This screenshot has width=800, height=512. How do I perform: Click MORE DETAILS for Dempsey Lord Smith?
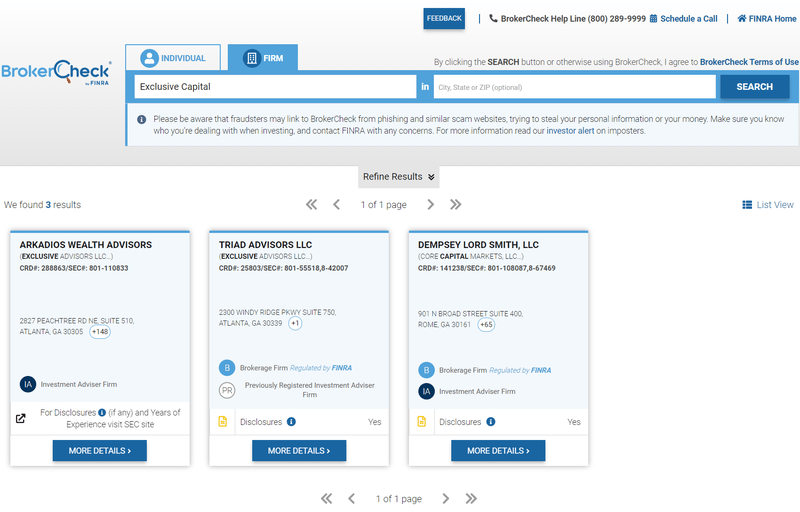pyautogui.click(x=498, y=451)
